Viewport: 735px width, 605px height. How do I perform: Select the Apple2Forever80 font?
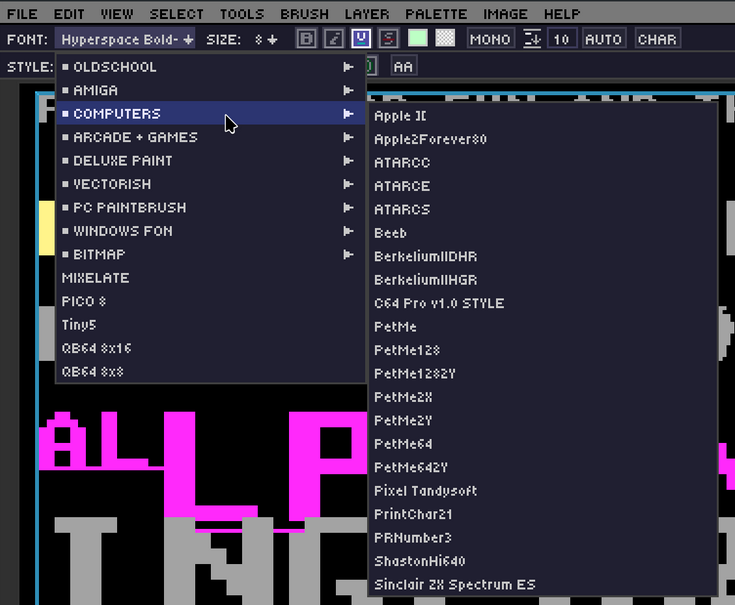coord(543,139)
